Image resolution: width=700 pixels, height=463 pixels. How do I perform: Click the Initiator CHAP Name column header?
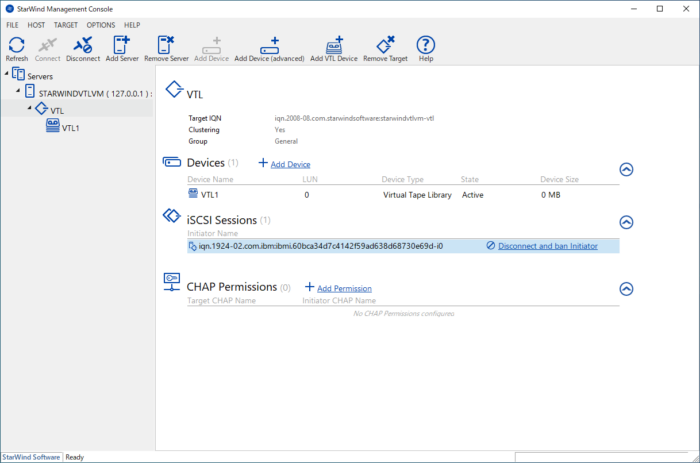point(339,300)
